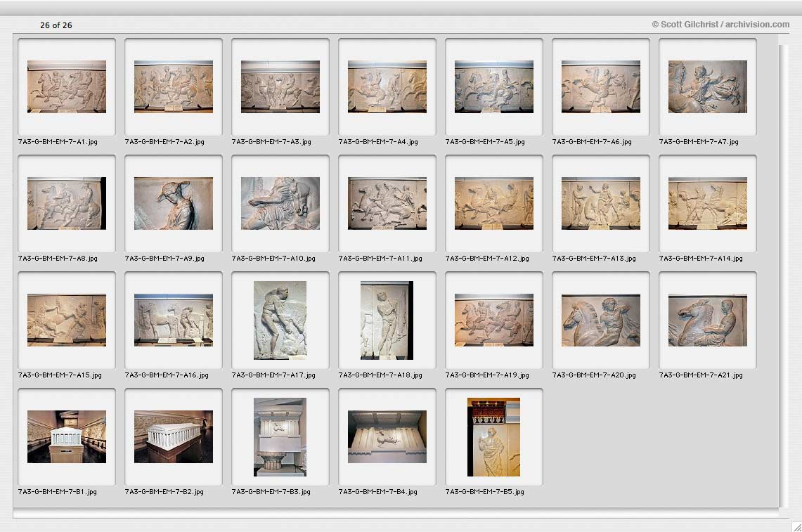Click the filename label 7A3-G-BM-EM-7-A7.jpg
This screenshot has width=802, height=532.
(x=699, y=142)
